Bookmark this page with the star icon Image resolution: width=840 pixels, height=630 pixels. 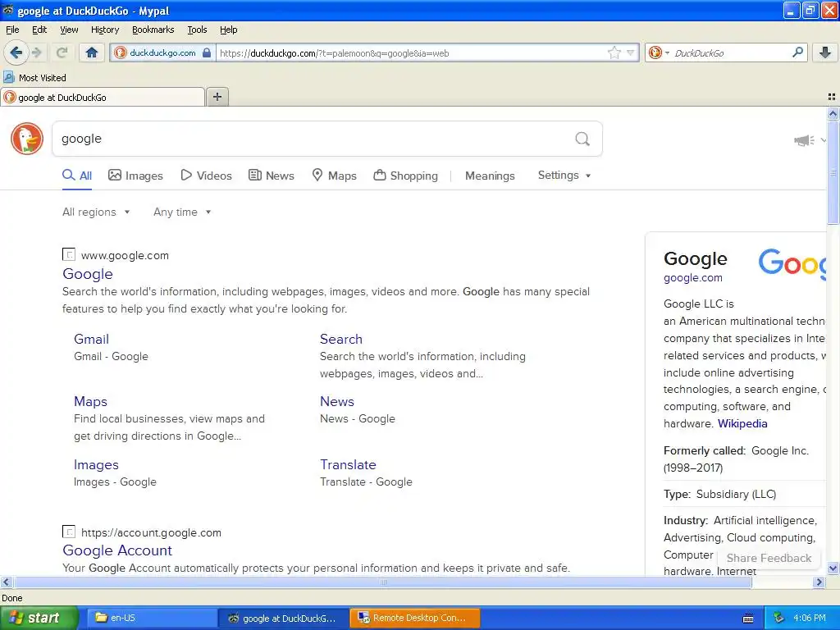click(614, 52)
